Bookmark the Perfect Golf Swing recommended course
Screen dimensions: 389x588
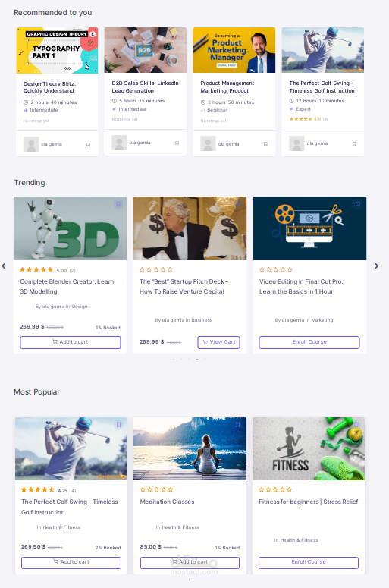354,143
